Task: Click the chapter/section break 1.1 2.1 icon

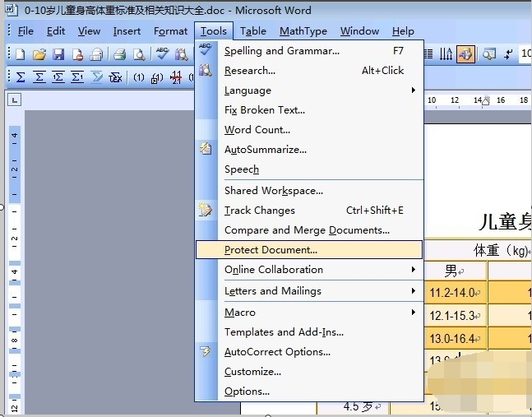Action: (176, 77)
